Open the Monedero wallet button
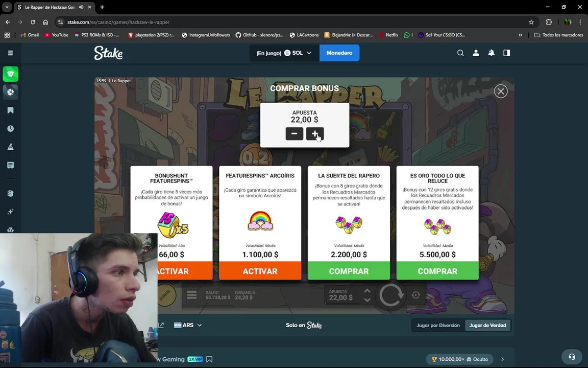Viewport: 588px width, 368px height. click(339, 53)
